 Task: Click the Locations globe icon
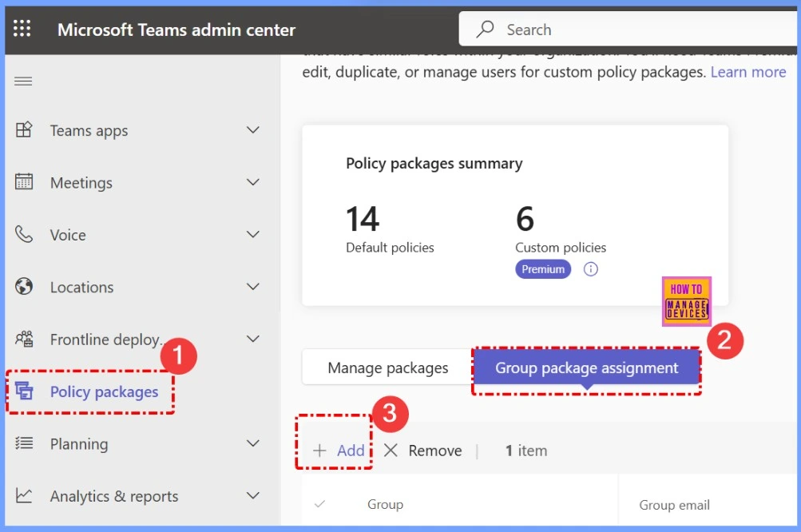[x=24, y=286]
